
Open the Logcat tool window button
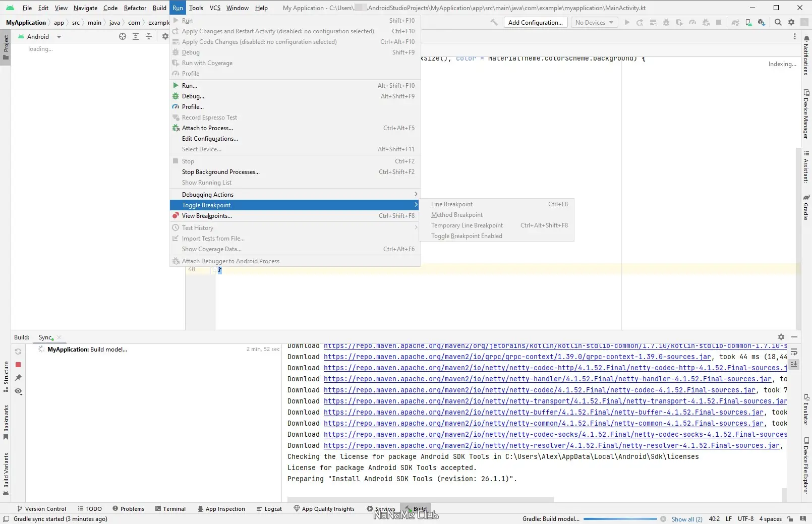(x=269, y=509)
